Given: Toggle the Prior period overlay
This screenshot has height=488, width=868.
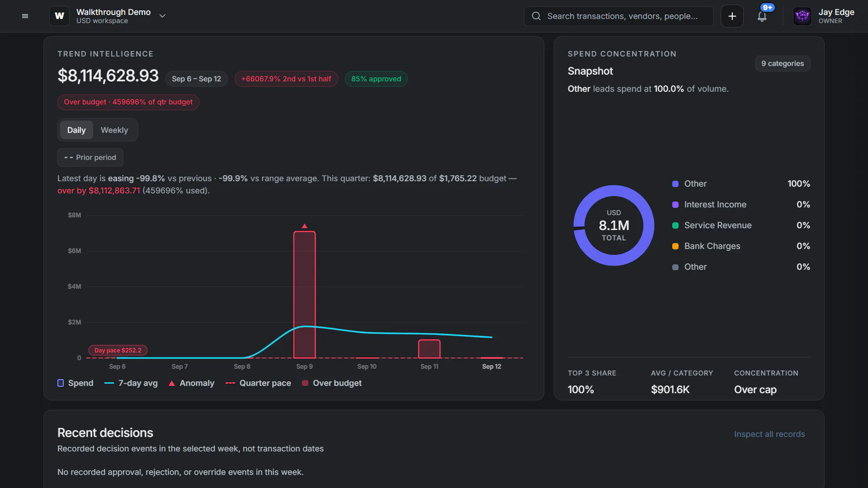Looking at the screenshot, I should coord(90,157).
